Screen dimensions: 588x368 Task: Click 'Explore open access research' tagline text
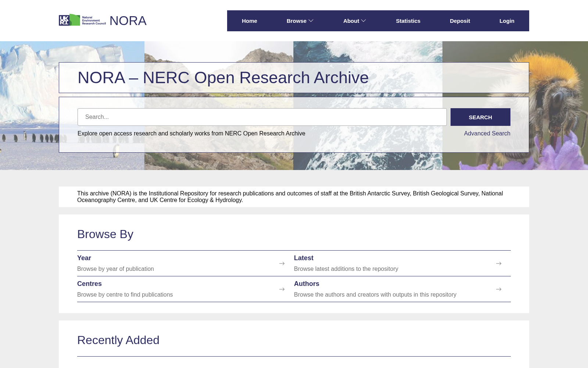191,133
